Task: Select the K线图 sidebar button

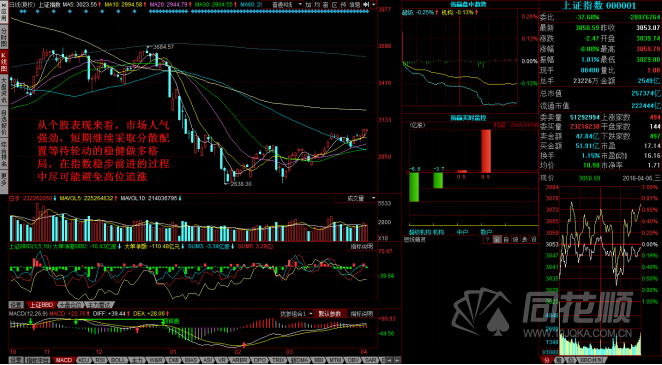Action: click(x=4, y=61)
